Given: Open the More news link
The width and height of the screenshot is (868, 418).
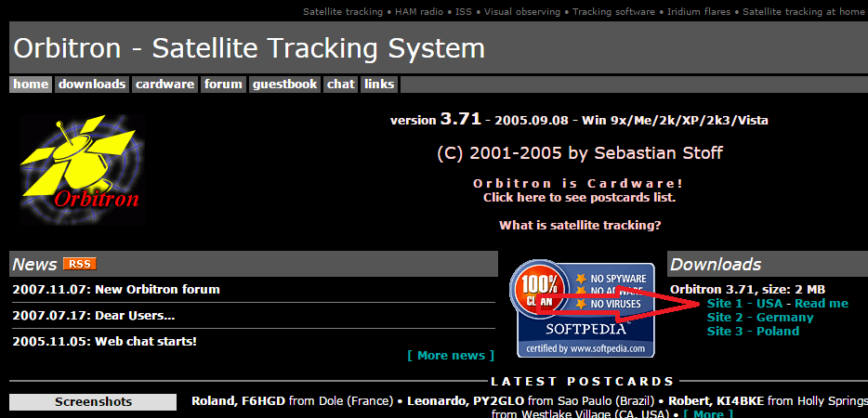Looking at the screenshot, I should point(451,356).
